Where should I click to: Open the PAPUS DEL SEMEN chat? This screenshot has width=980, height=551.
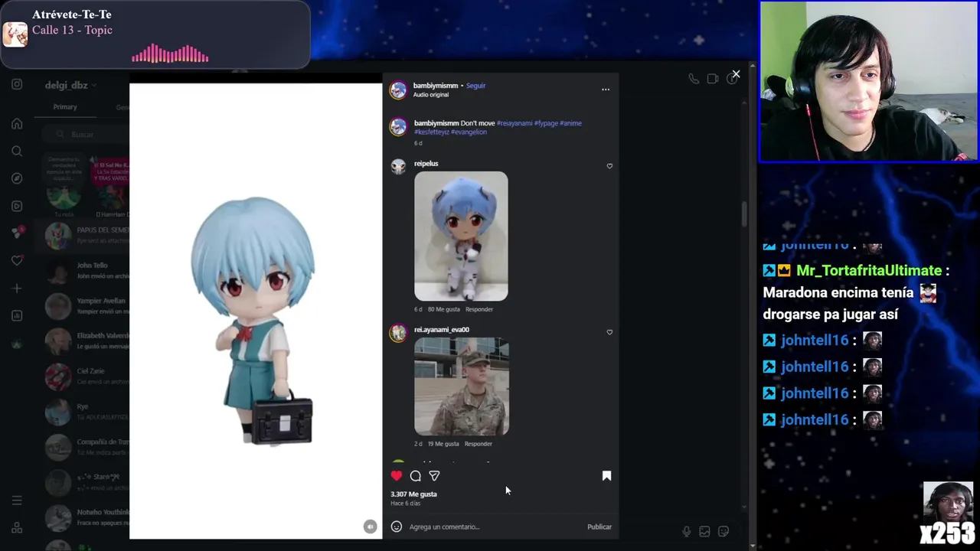click(x=83, y=236)
